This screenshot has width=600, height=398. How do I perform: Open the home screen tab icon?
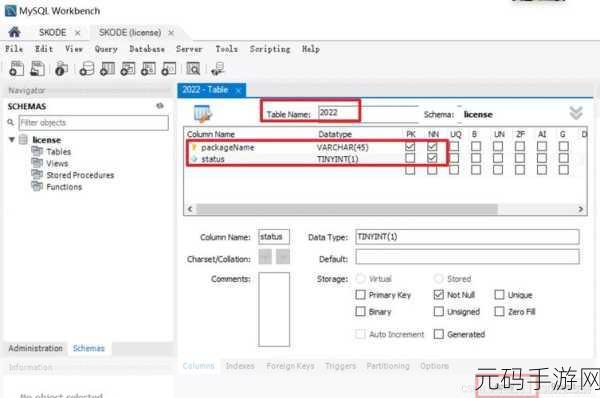coord(15,32)
